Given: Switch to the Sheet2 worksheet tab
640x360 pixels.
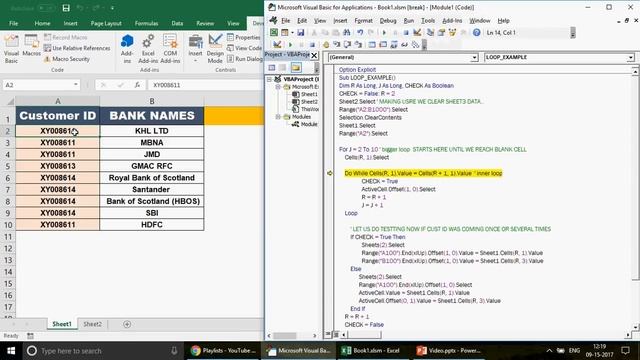Looking at the screenshot, I should click(x=92, y=324).
